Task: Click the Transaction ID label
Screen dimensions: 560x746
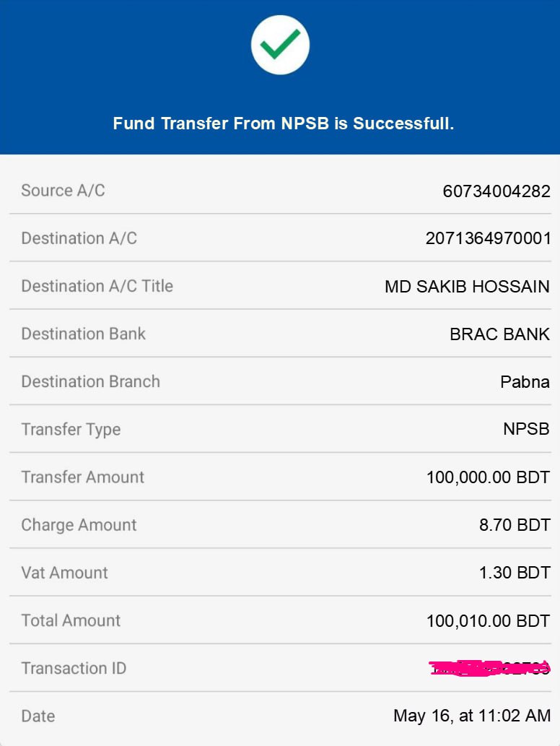Action: click(x=74, y=668)
